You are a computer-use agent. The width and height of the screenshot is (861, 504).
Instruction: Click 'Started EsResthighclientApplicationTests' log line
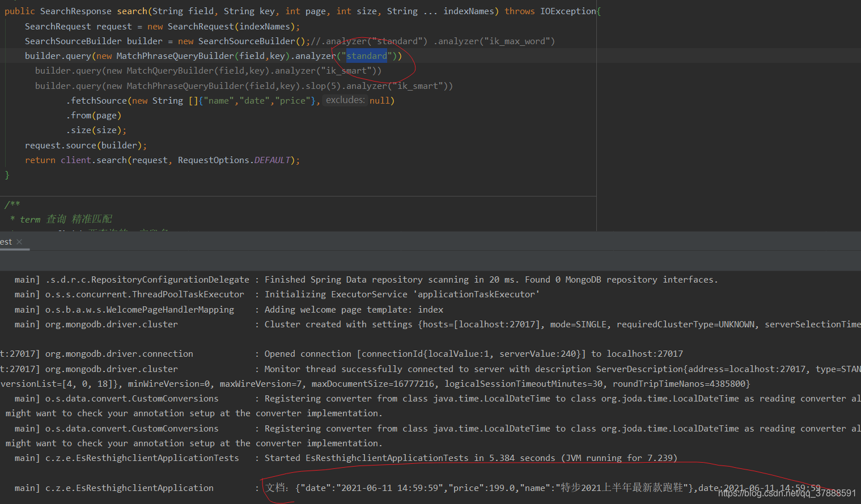pos(471,458)
